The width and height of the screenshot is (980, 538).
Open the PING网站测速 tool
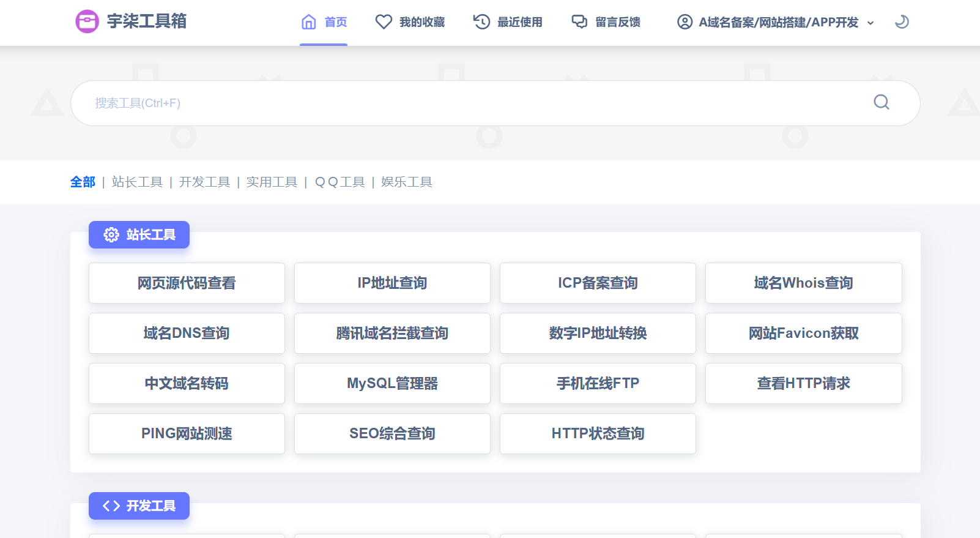pyautogui.click(x=187, y=433)
